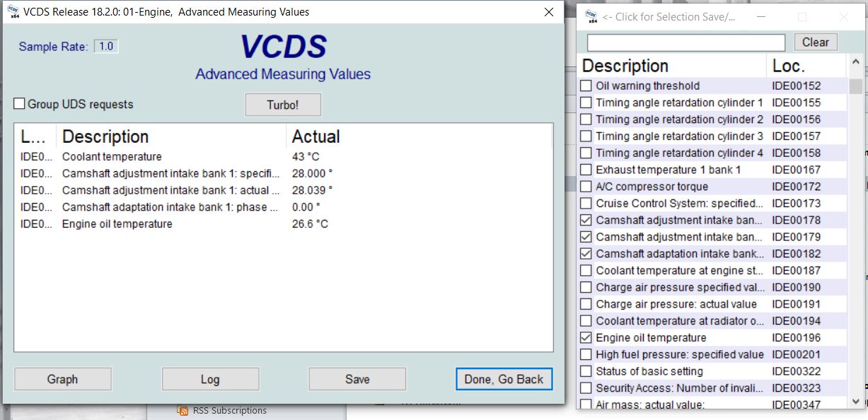Click scroll down arrow of selection list
The image size is (868, 420).
[x=856, y=400]
